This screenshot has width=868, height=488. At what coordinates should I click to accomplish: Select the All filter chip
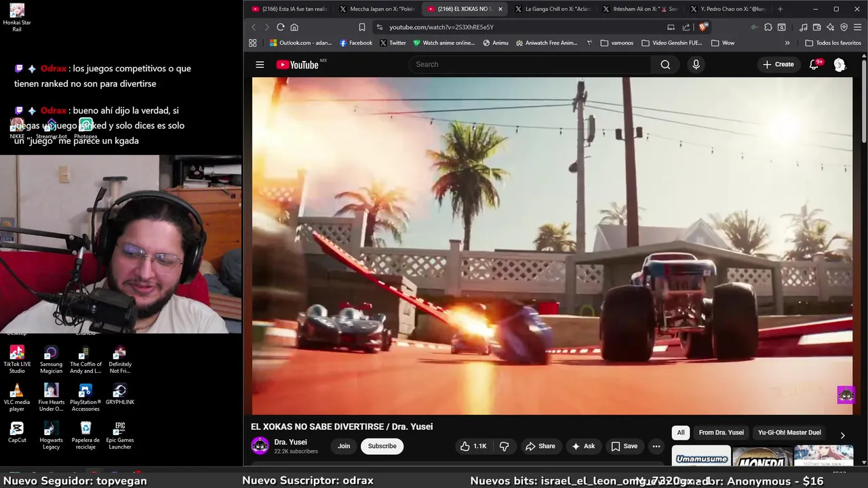681,432
